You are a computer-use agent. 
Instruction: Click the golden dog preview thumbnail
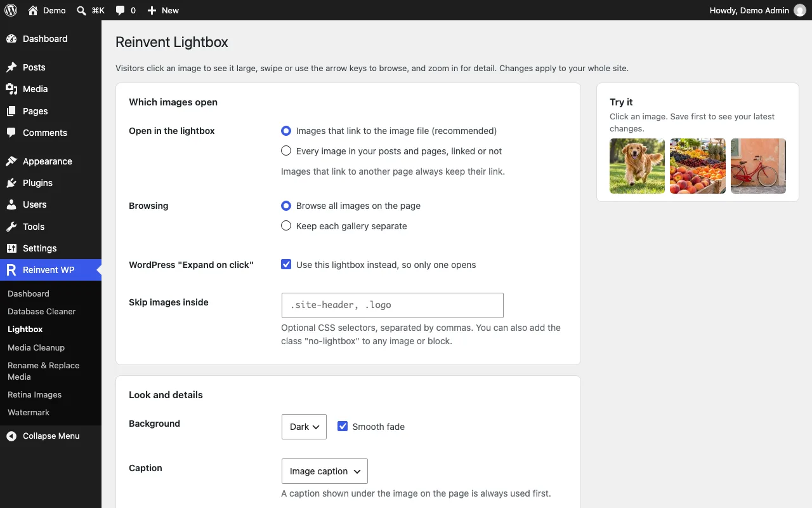click(x=637, y=166)
